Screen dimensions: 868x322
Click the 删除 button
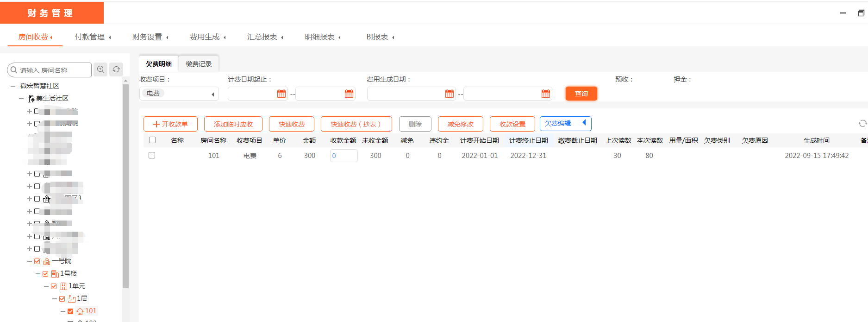(415, 124)
